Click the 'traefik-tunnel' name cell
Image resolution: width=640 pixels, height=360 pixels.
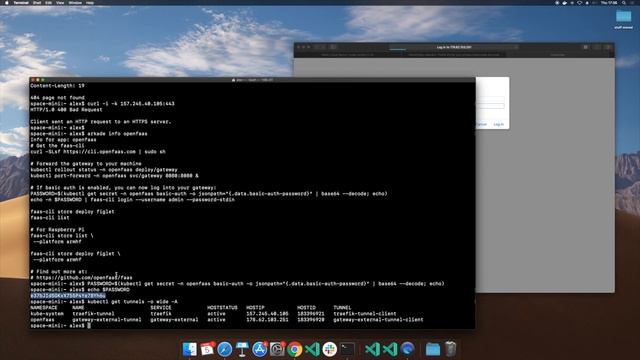93,313
